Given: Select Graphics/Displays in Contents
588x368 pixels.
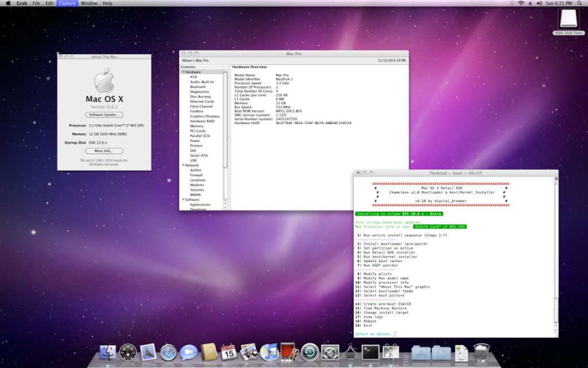Looking at the screenshot, I should point(205,116).
